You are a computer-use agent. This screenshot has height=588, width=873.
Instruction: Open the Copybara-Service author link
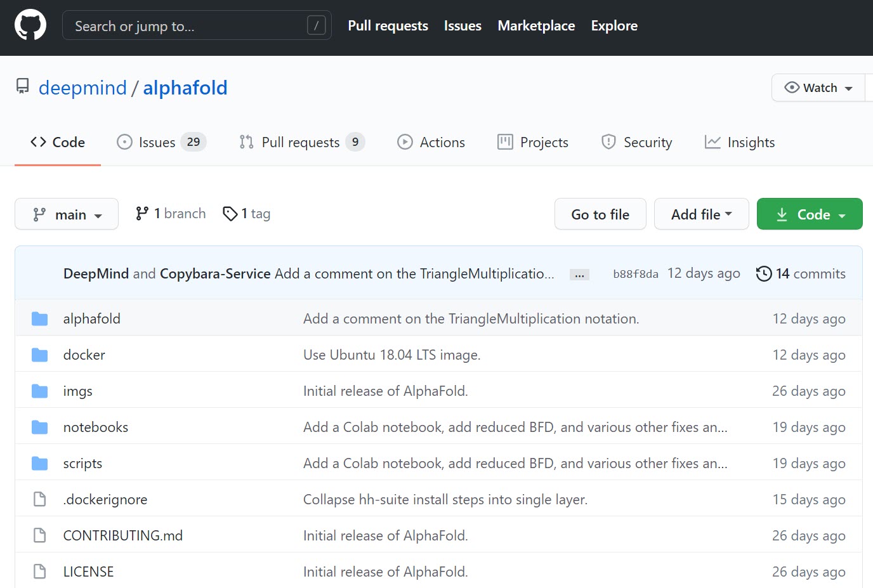pos(215,273)
